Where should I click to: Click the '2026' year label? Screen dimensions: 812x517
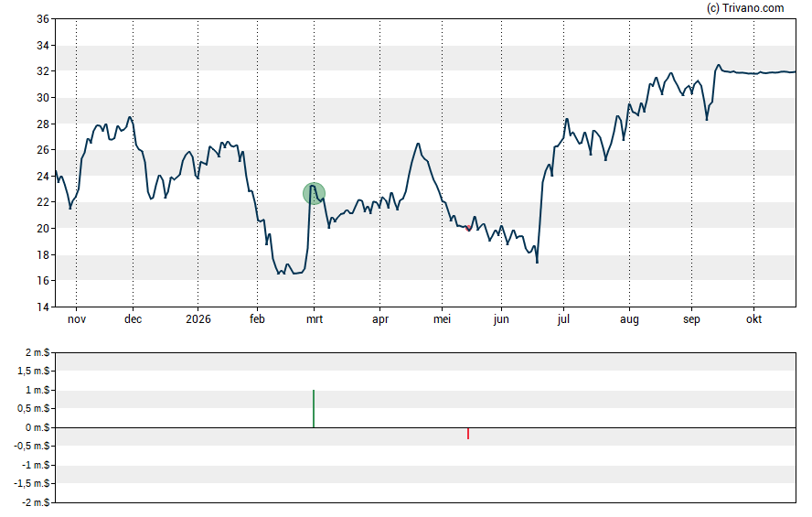pyautogui.click(x=198, y=319)
